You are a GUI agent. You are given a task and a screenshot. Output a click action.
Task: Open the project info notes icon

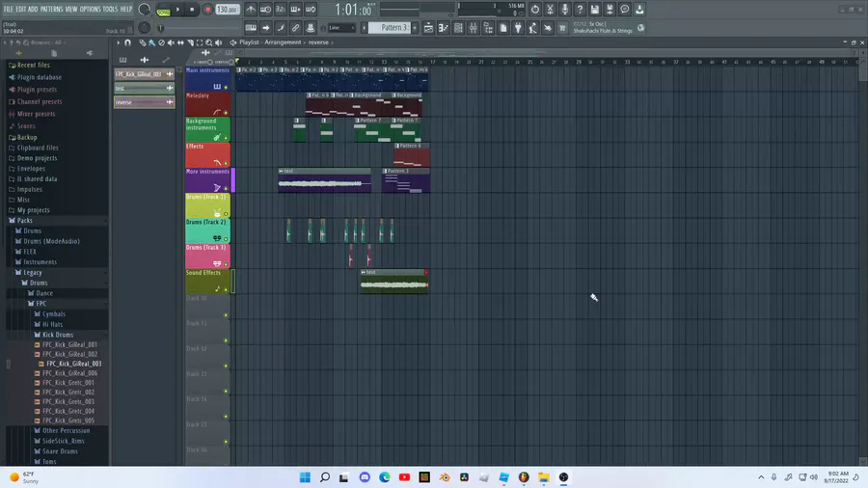pos(503,28)
